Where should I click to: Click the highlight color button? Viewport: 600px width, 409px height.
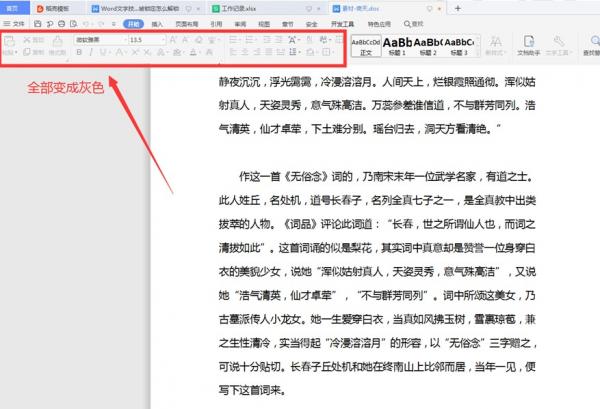coord(177,52)
